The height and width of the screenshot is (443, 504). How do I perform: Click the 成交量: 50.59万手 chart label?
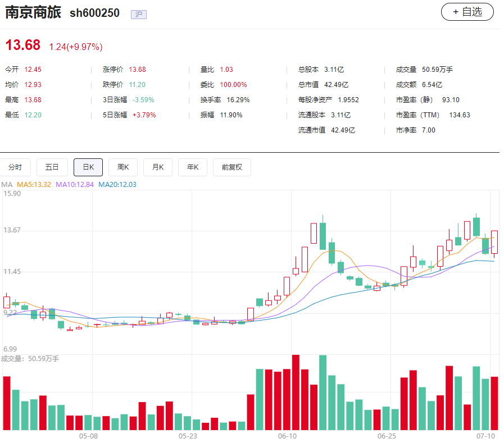tap(30, 359)
